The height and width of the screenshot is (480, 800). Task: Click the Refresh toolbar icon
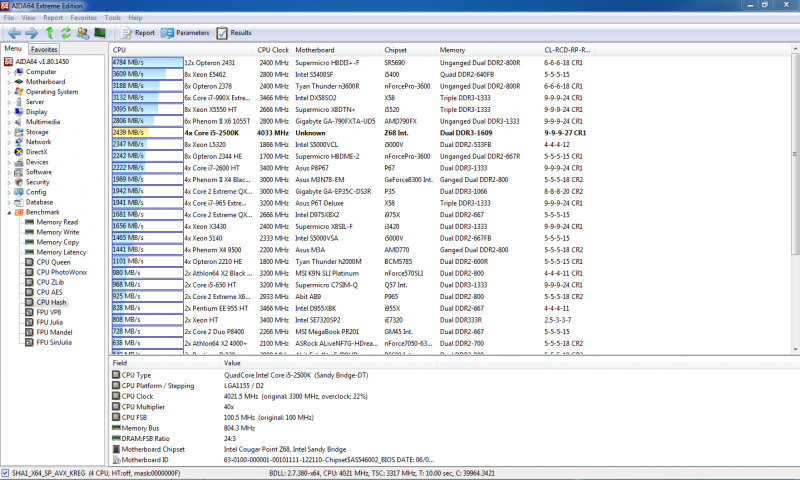point(66,33)
